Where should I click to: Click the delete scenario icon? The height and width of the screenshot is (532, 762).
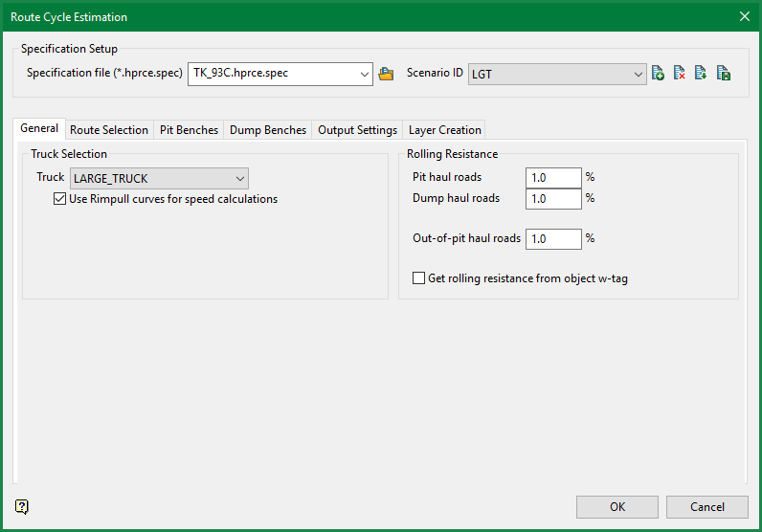pyautogui.click(x=680, y=74)
